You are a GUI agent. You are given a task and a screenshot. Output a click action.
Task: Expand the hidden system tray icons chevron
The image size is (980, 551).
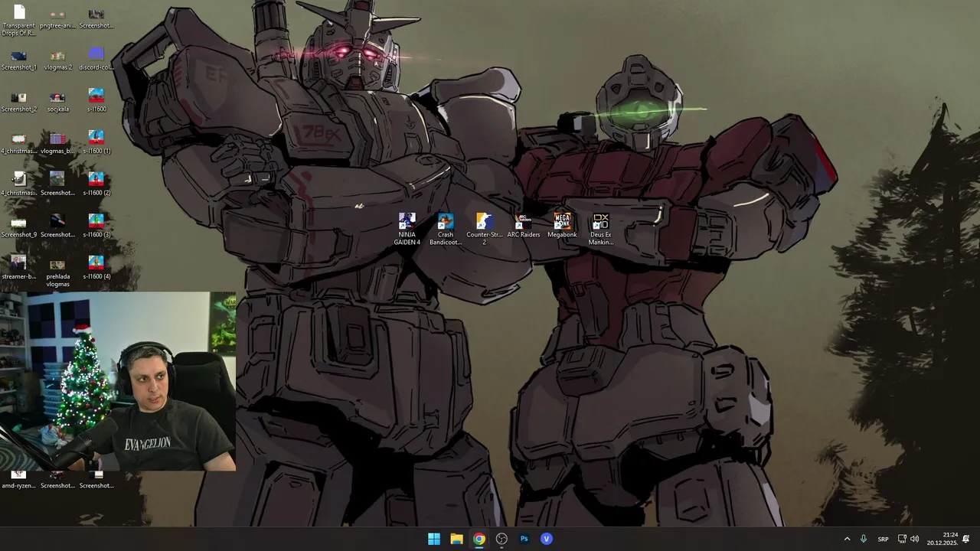(x=847, y=540)
